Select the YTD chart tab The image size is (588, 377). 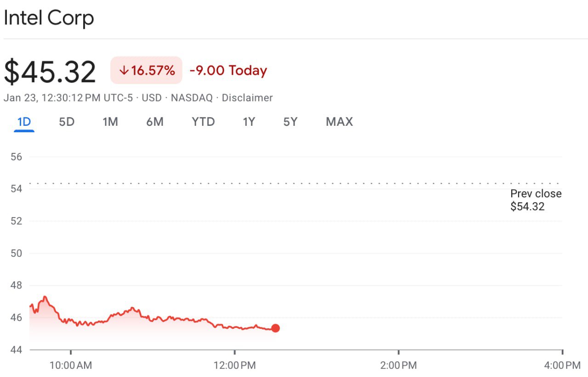click(203, 122)
